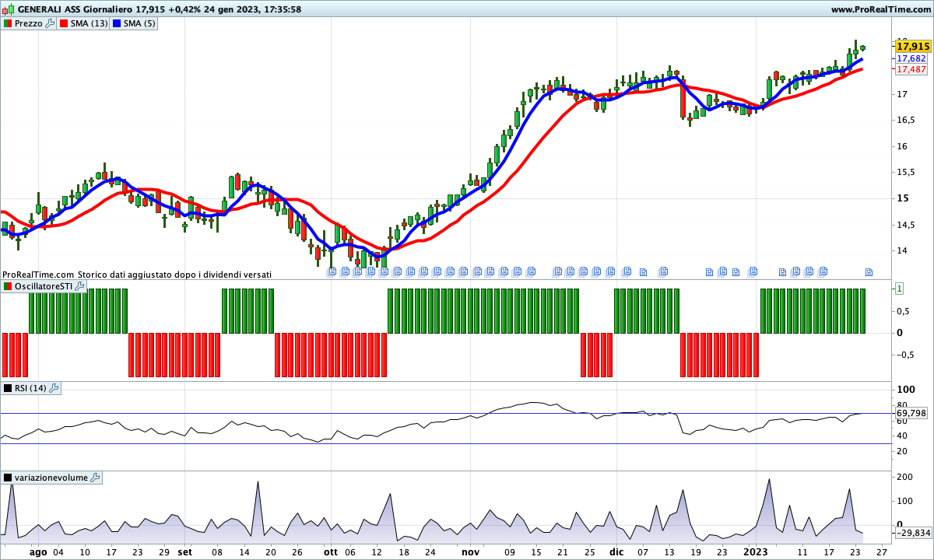934x560 pixels.
Task: Select the ago month label on time axis
Action: (x=38, y=552)
